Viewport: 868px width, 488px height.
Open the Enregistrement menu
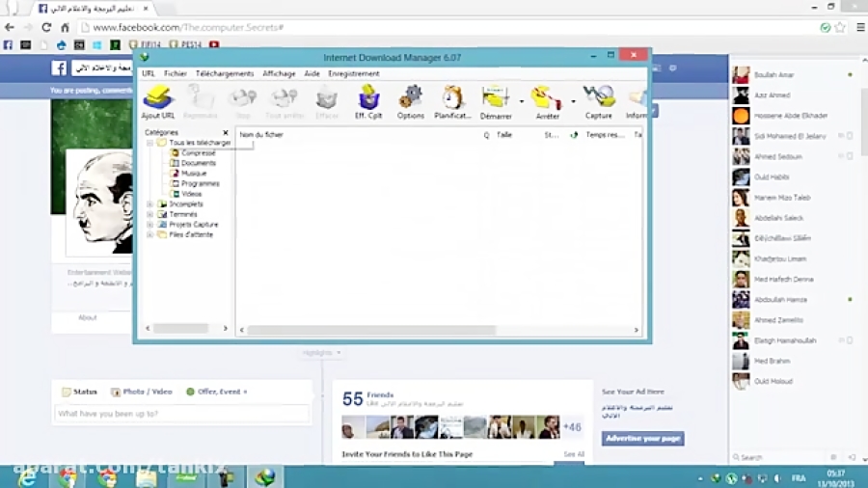[x=354, y=73]
